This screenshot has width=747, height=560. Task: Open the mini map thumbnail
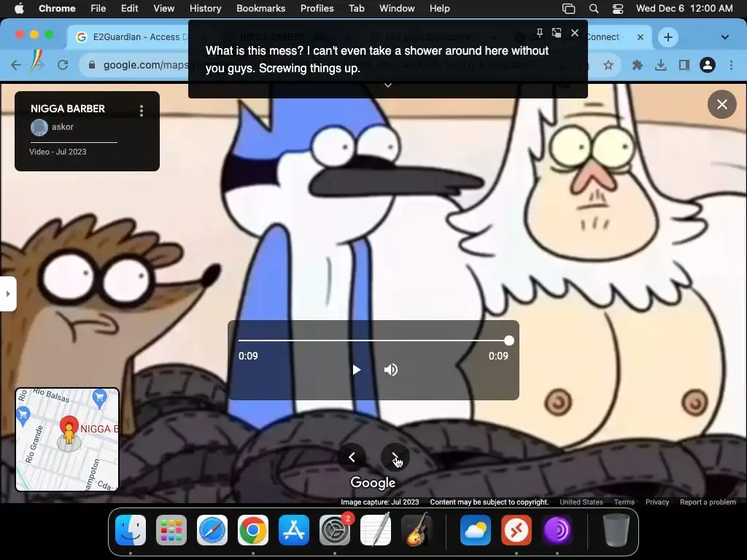coord(67,440)
